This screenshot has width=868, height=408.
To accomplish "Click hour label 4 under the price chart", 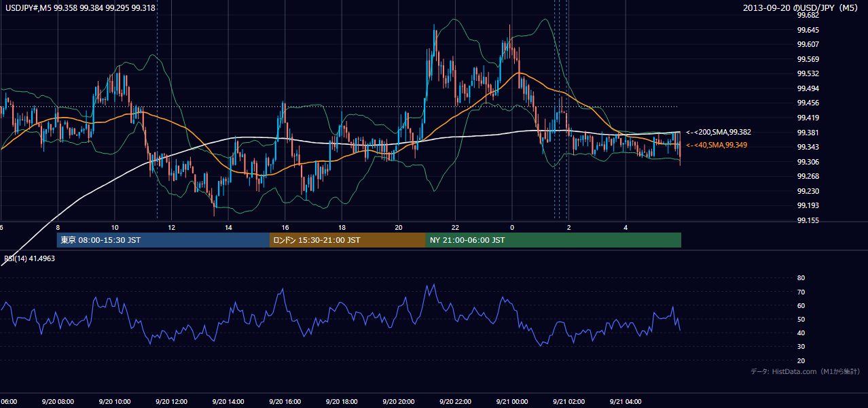I will (x=626, y=228).
